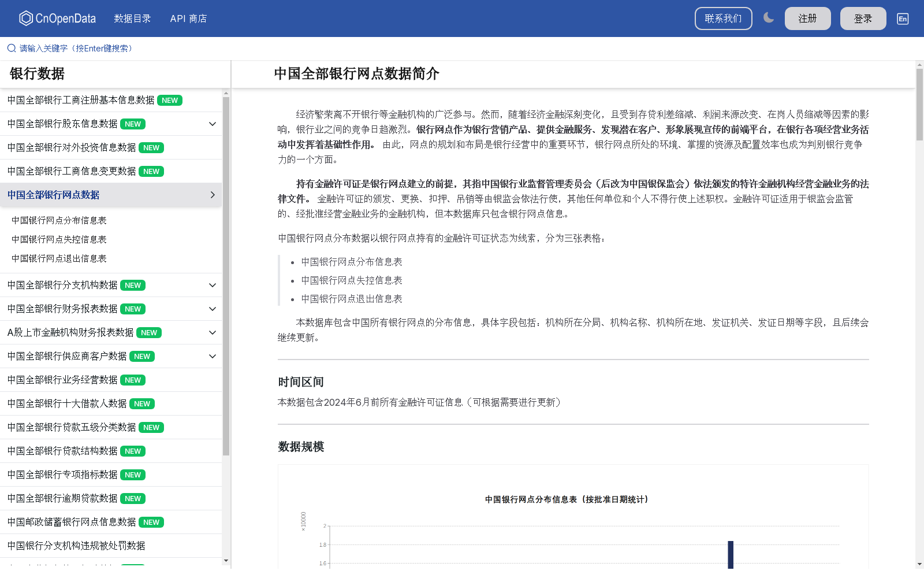924x578 pixels.
Task: Open 中国全部银行业务经营数据 entry
Action: point(62,380)
